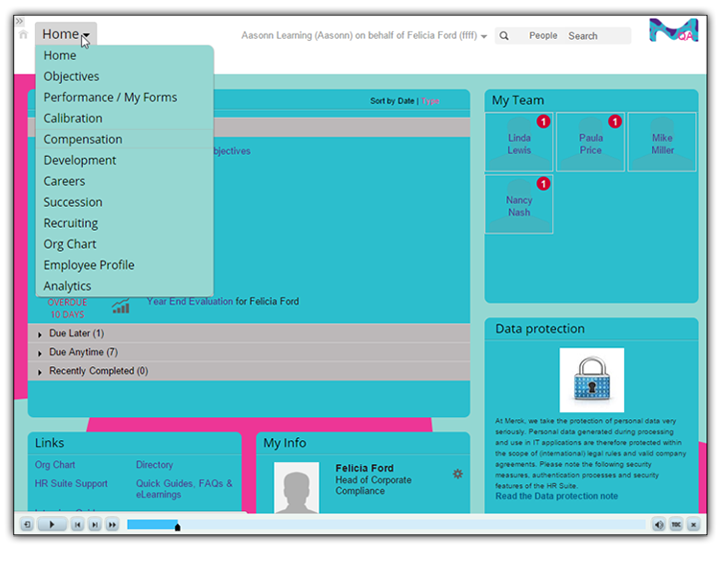The height and width of the screenshot is (574, 723).
Task: Click the rewind button in playback bar
Action: pos(77,524)
